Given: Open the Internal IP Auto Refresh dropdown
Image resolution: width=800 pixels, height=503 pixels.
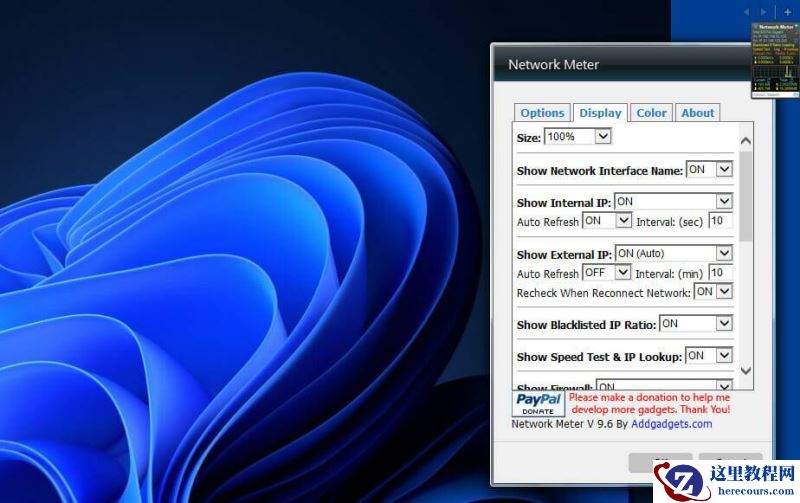Looking at the screenshot, I should 607,221.
